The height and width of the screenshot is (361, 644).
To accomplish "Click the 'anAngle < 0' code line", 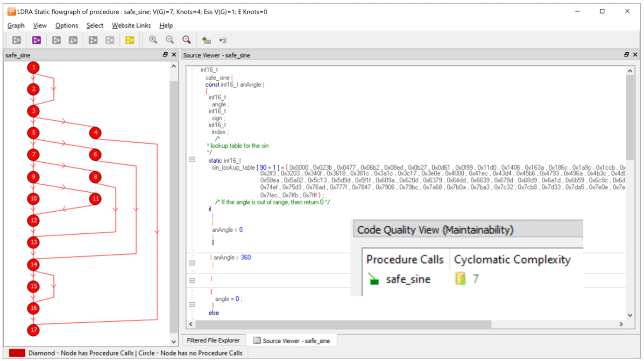I will tap(227, 230).
